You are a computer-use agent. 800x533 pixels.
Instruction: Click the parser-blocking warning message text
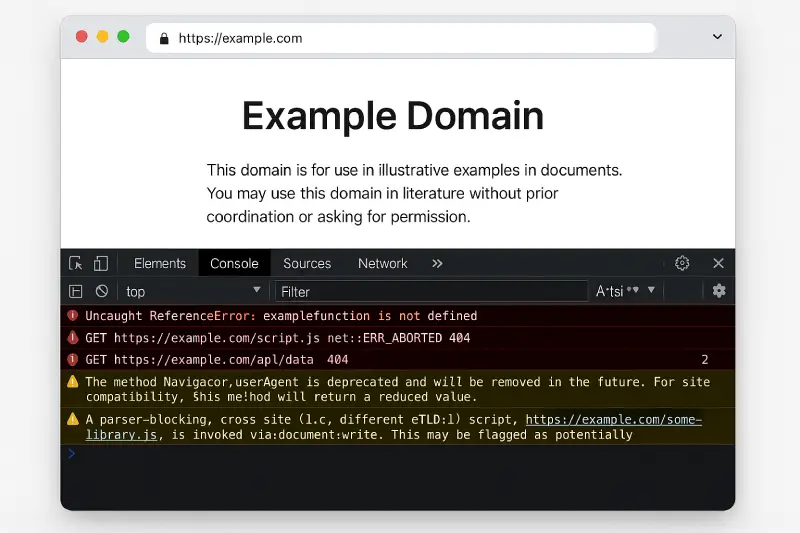[394, 427]
